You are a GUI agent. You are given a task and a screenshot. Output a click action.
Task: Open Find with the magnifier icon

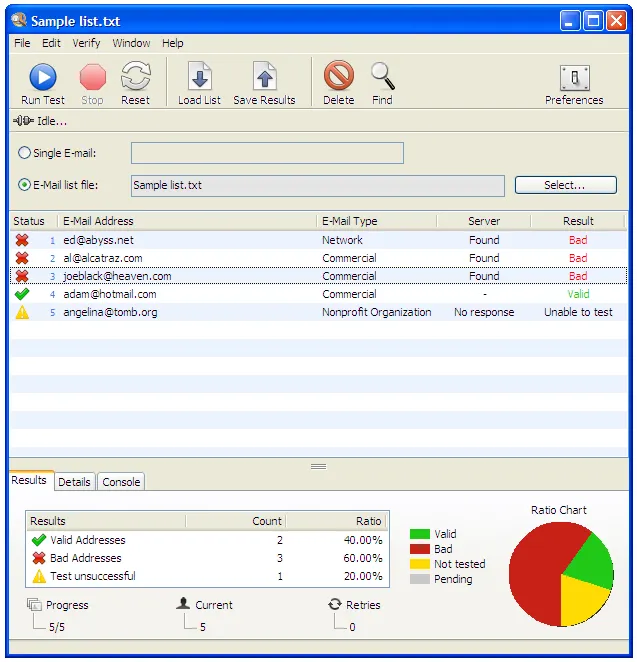pyautogui.click(x=382, y=77)
